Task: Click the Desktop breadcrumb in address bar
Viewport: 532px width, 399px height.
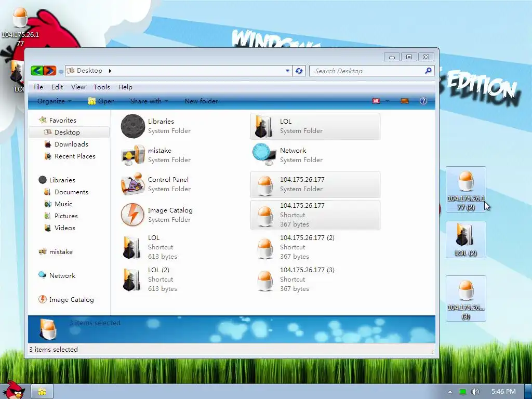Action: tap(89, 71)
